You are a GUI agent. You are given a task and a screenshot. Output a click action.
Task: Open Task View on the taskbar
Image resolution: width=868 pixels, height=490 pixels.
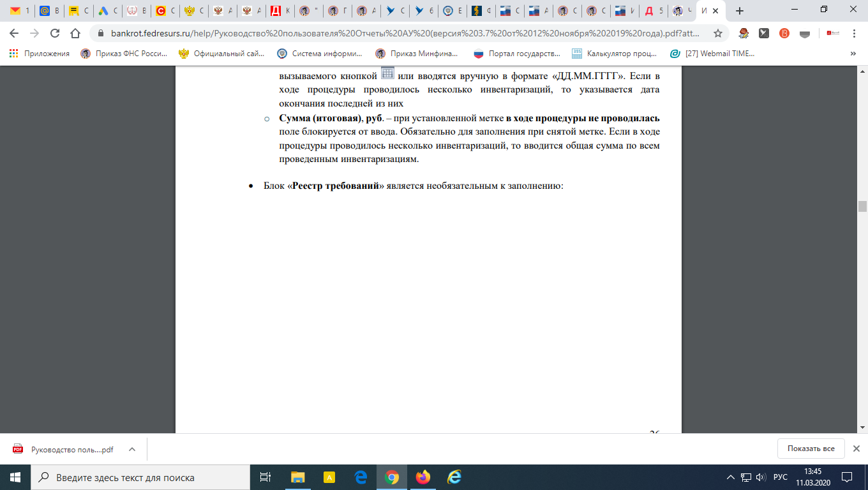pos(266,477)
